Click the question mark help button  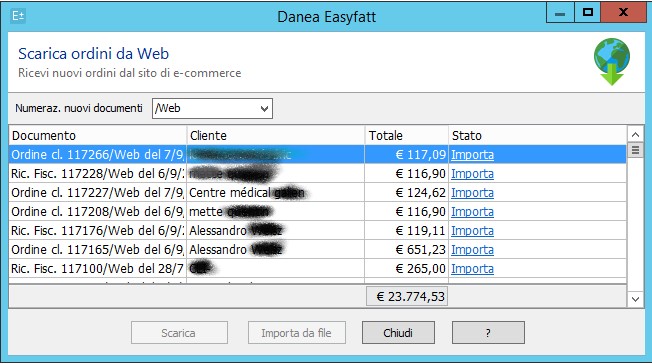(488, 333)
